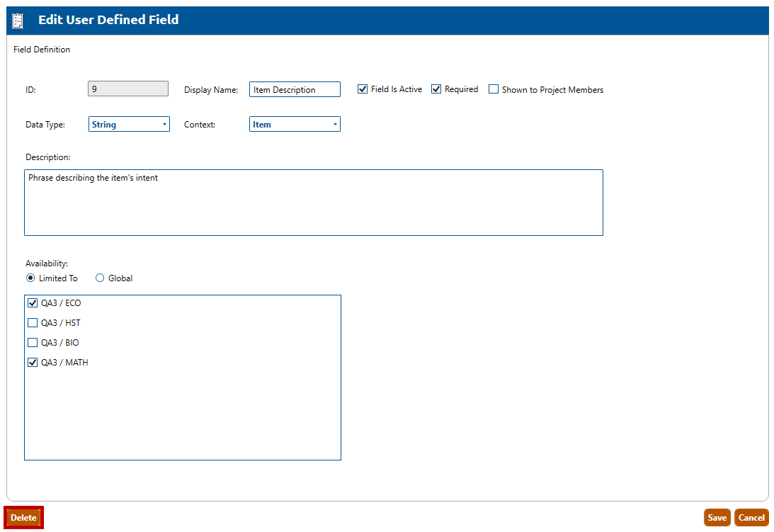This screenshot has width=774, height=532.
Task: Click the Data Type dropdown arrow
Action: tap(164, 125)
